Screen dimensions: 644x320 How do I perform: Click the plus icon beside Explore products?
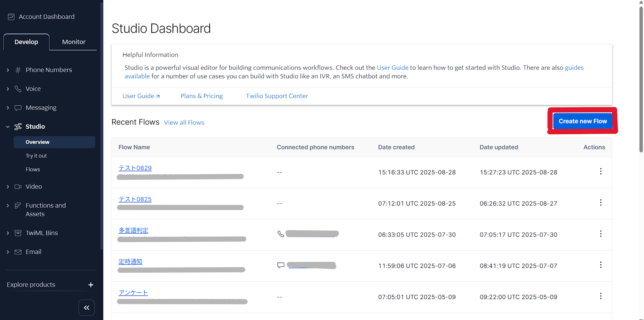click(91, 285)
